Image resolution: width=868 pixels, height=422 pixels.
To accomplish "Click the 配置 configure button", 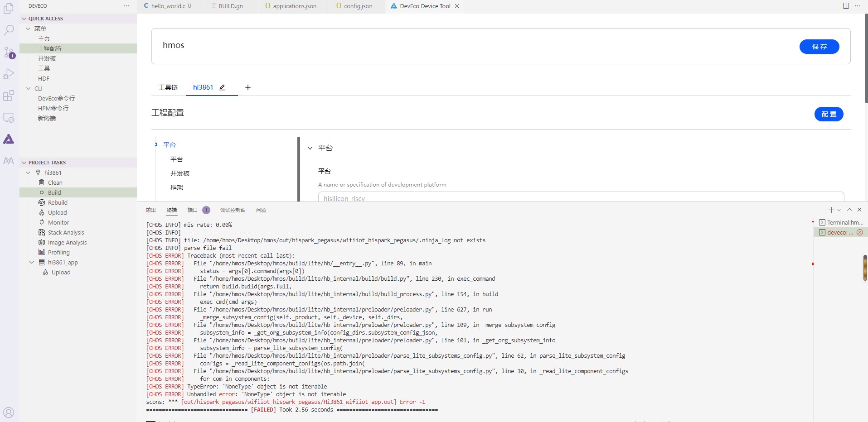I will click(x=829, y=114).
